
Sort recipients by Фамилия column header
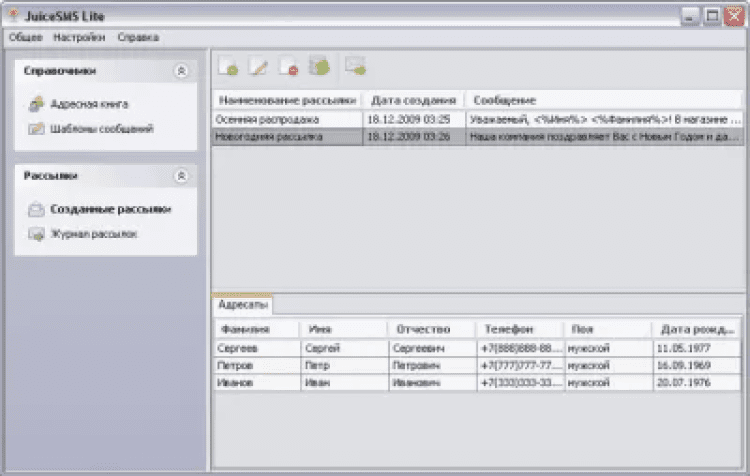(x=257, y=329)
